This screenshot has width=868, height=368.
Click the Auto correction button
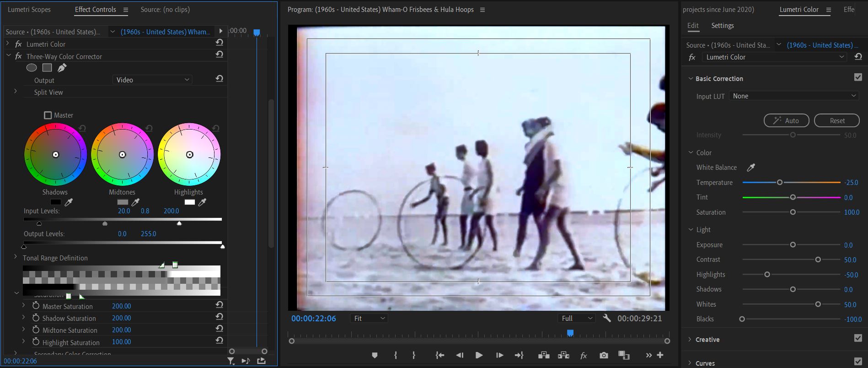(787, 120)
